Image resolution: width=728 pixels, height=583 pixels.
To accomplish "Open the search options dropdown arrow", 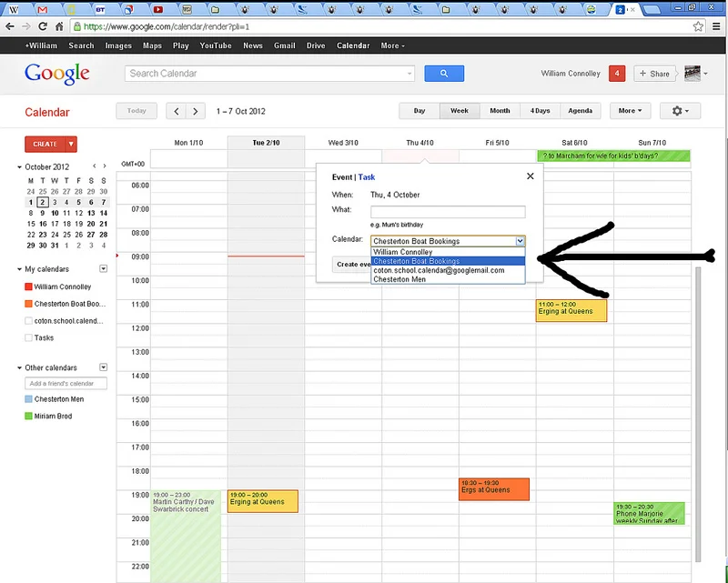I will click(x=409, y=74).
